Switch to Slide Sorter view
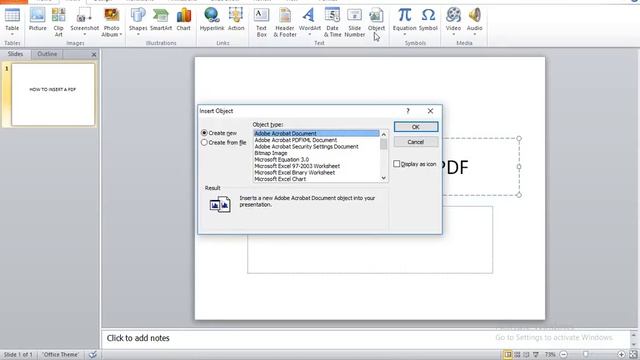The width and height of the screenshot is (640, 360). point(517,355)
